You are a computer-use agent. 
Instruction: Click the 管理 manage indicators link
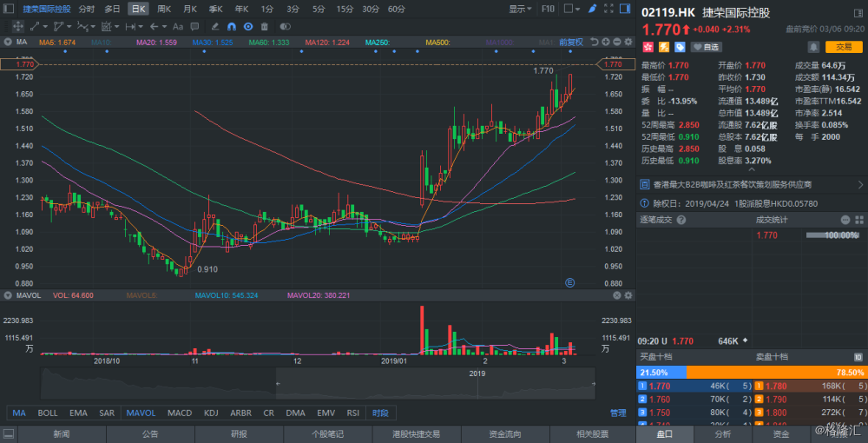[618, 413]
